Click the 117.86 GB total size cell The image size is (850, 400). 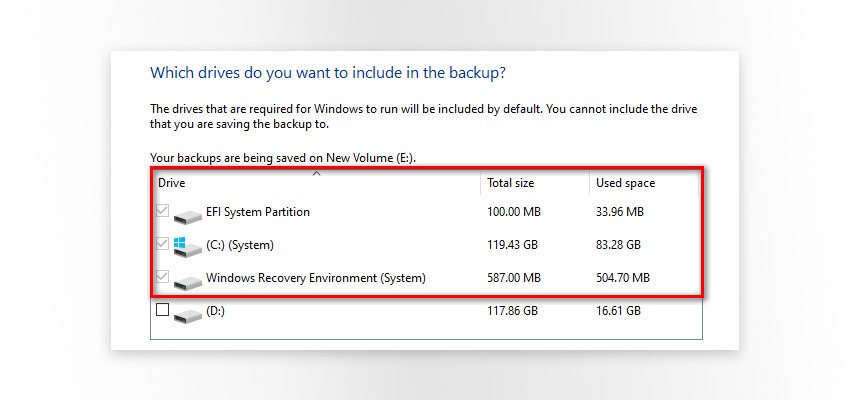(x=512, y=311)
